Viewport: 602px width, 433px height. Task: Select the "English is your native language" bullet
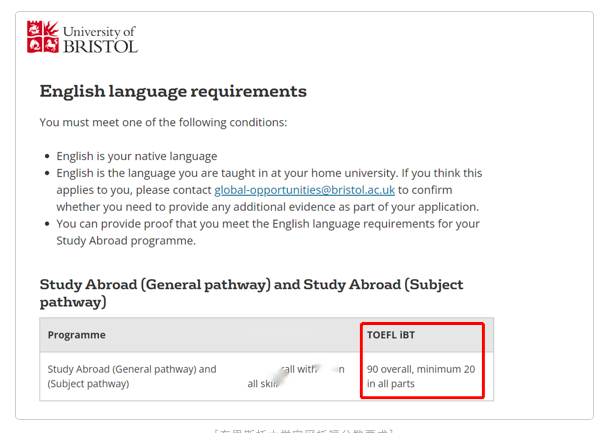pyautogui.click(x=136, y=156)
